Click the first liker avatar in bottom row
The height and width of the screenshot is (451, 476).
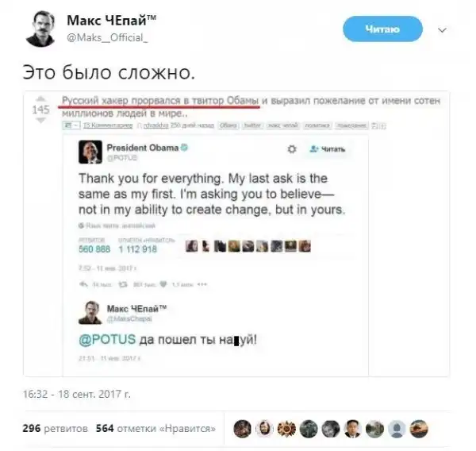click(242, 429)
